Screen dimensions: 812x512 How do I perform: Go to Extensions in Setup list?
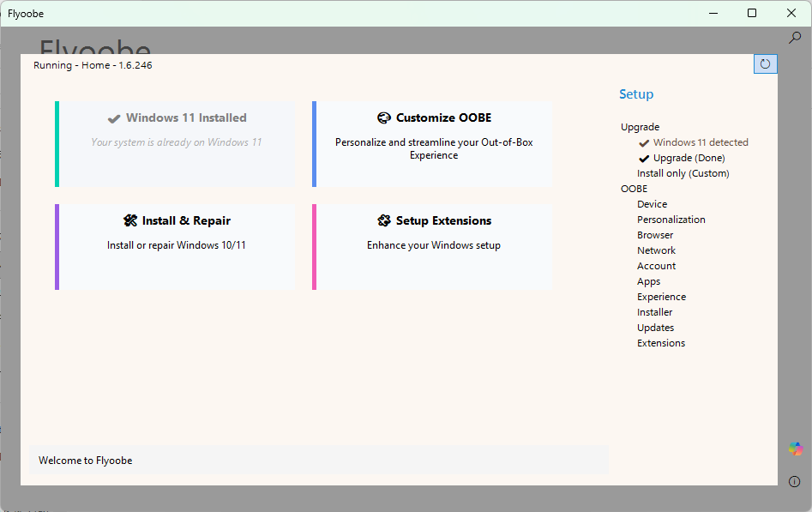tap(661, 343)
